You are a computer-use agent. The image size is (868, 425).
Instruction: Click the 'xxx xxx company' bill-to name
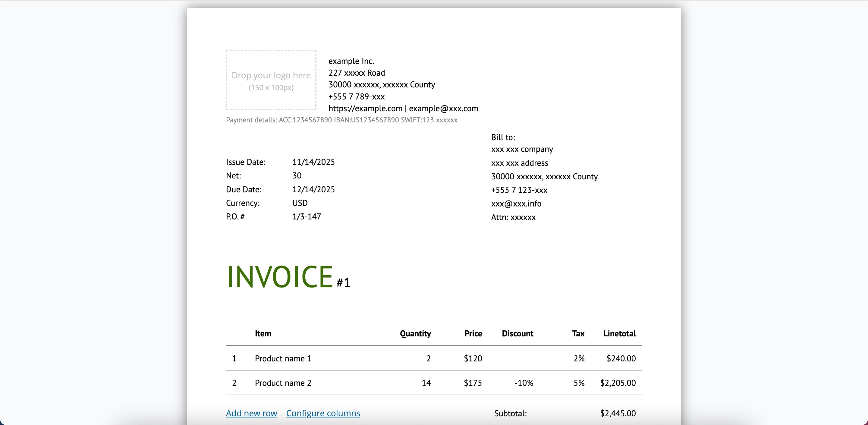pyautogui.click(x=522, y=149)
